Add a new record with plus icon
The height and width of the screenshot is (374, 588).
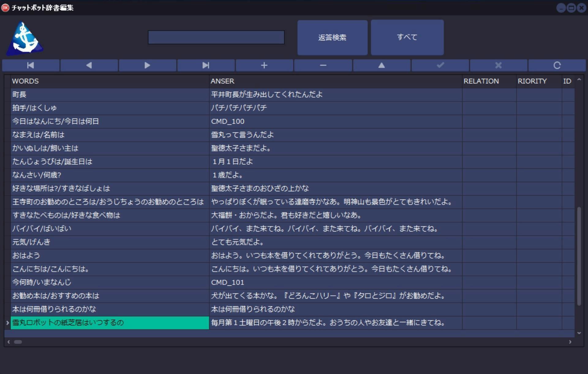click(264, 65)
